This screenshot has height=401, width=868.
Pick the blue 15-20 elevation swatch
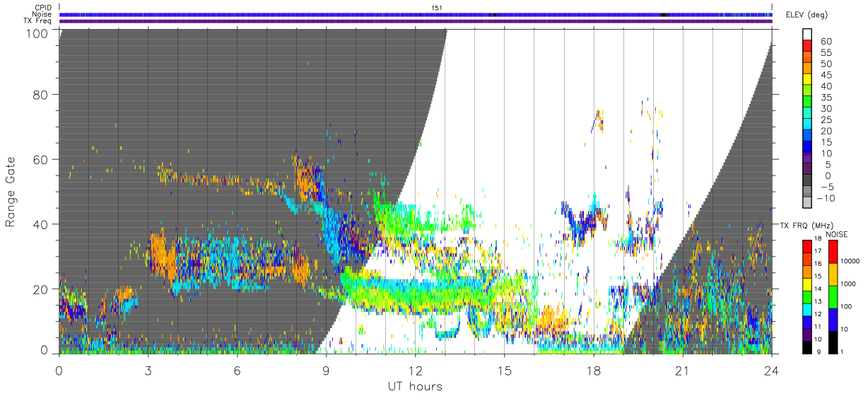click(807, 135)
